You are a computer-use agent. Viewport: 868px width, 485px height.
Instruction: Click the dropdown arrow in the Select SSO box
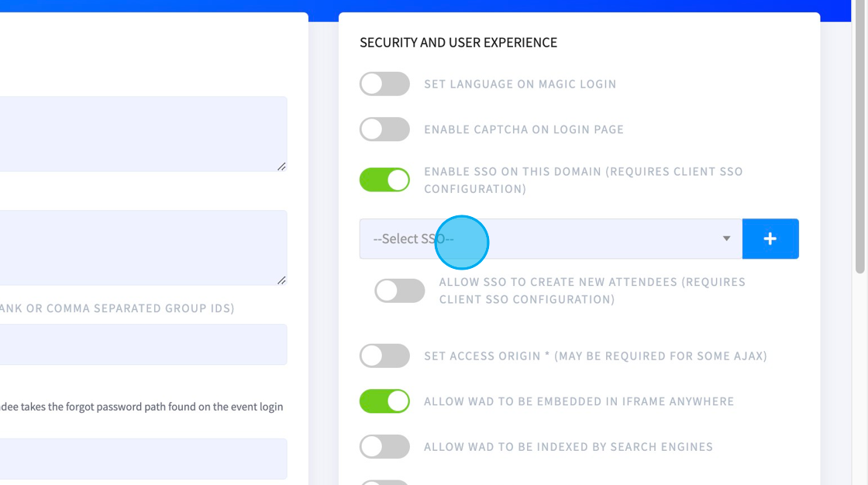click(x=726, y=239)
